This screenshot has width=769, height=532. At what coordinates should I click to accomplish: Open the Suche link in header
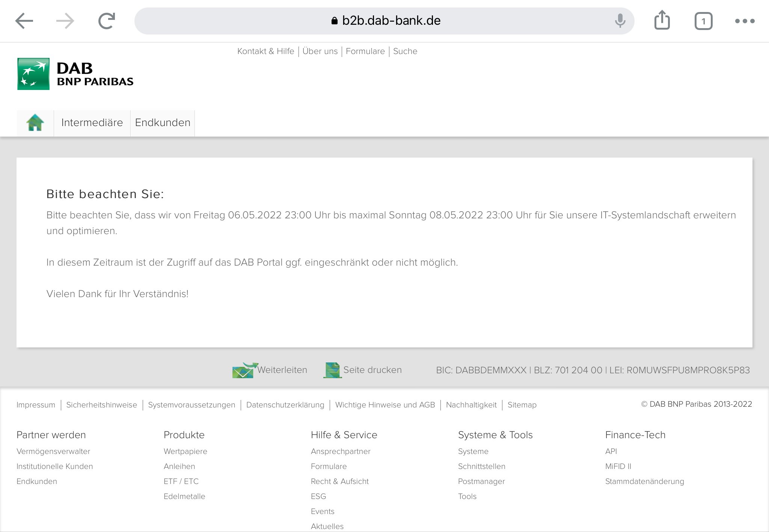(405, 51)
